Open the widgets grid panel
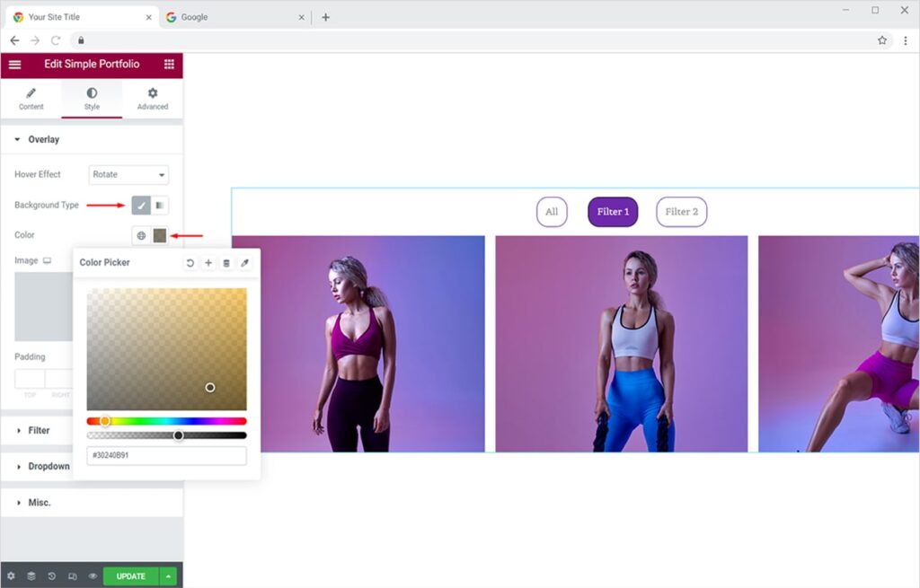This screenshot has height=588, width=920. 169,65
